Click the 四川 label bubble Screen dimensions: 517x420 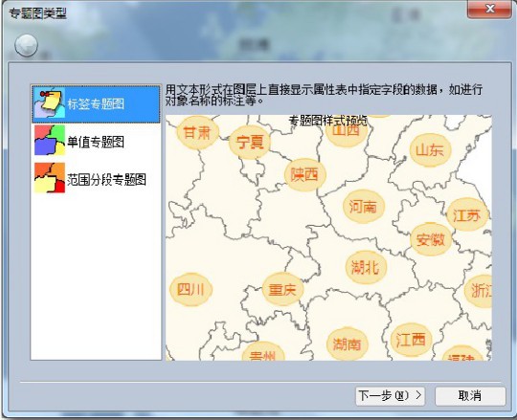(191, 290)
